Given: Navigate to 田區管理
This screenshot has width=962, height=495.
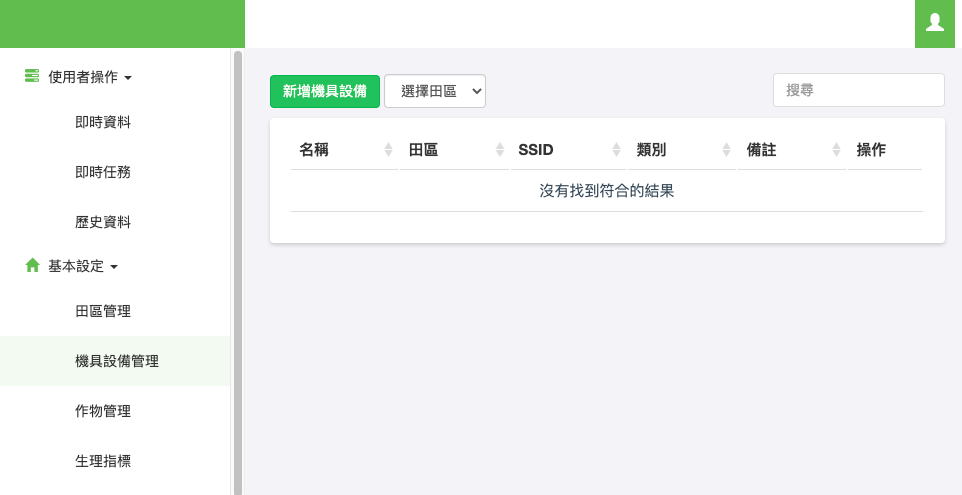Looking at the screenshot, I should pos(103,311).
